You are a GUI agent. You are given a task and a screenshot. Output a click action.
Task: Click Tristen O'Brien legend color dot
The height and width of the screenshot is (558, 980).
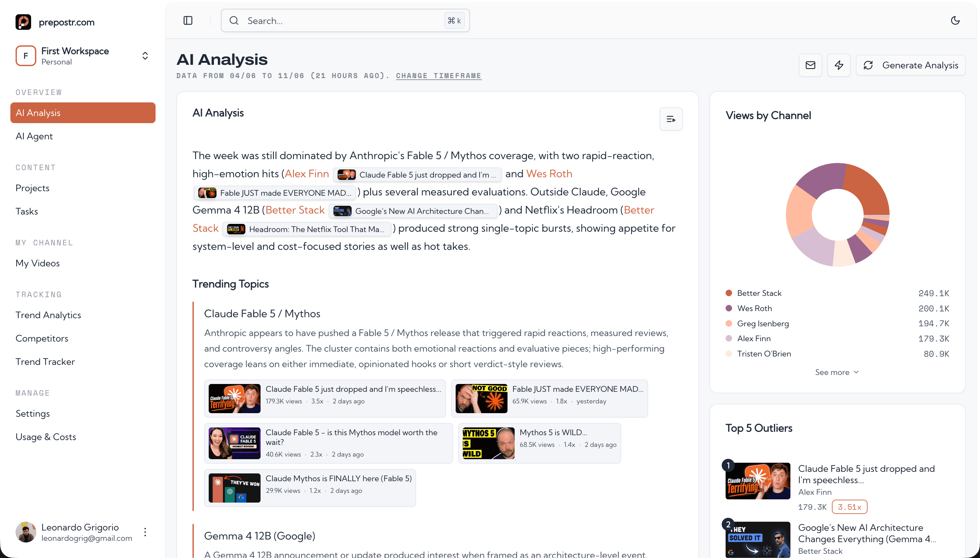[x=729, y=354]
